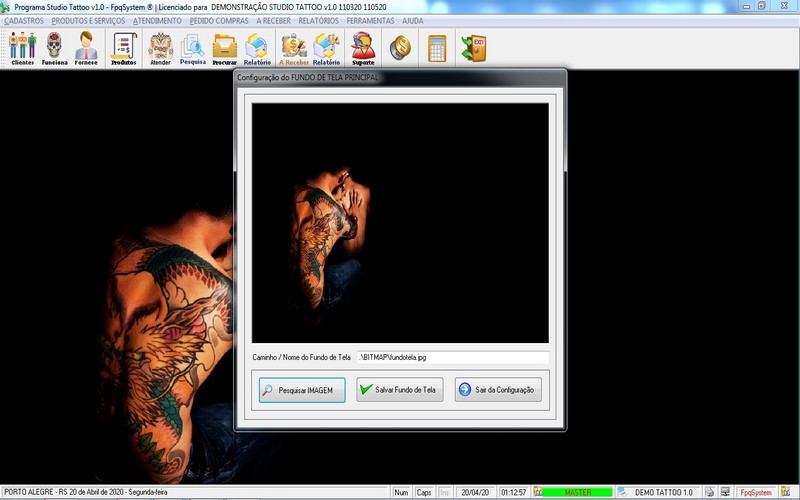Open the AJUDA menu

tap(413, 21)
